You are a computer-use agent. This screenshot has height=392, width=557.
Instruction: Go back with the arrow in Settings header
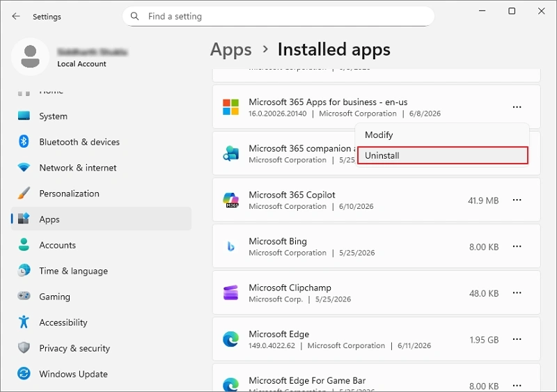[x=16, y=16]
